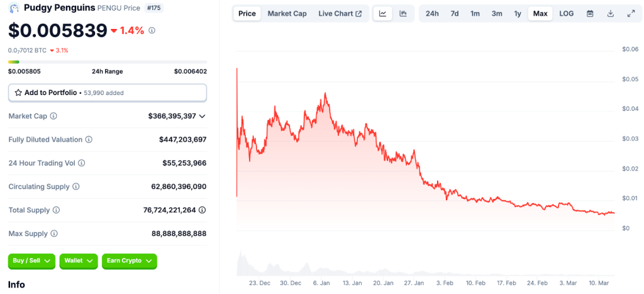The width and height of the screenshot is (644, 294).
Task: Switch to candlestick chart icon
Action: pyautogui.click(x=403, y=13)
